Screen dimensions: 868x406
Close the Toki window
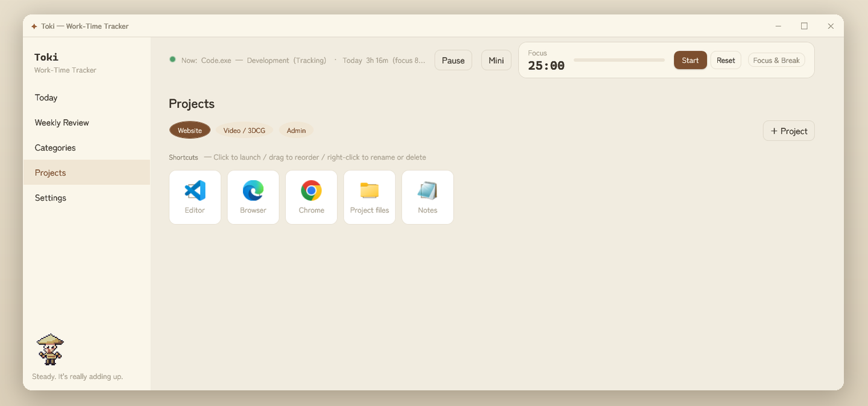pos(831,27)
